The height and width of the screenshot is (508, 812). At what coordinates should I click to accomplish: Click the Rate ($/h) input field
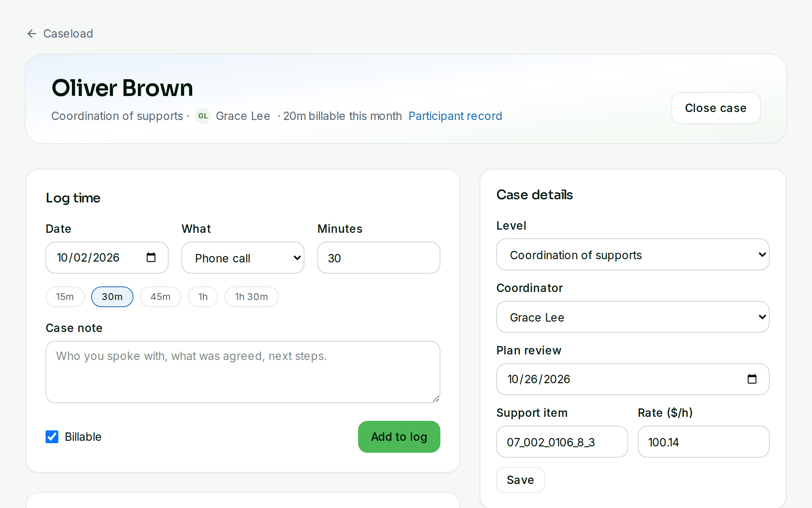tap(703, 442)
